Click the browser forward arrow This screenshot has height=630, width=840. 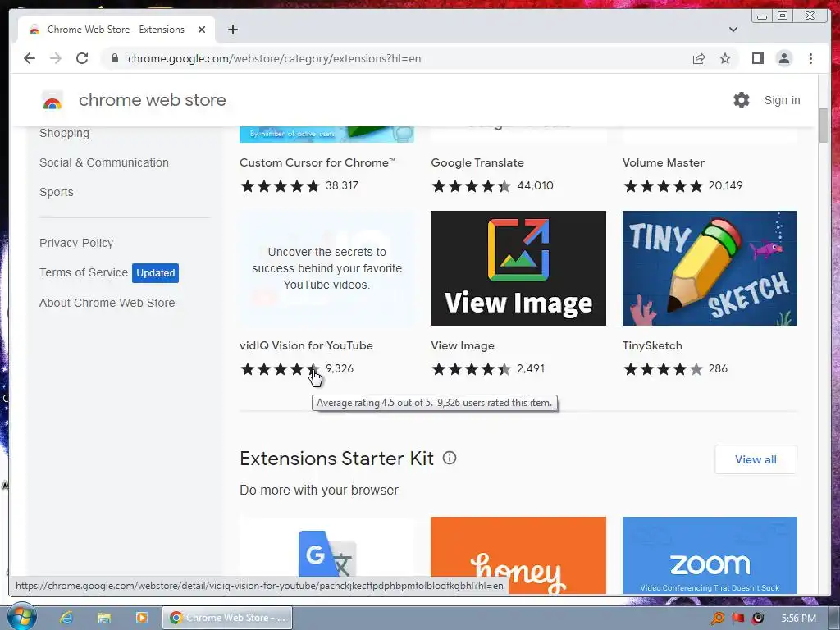click(56, 58)
